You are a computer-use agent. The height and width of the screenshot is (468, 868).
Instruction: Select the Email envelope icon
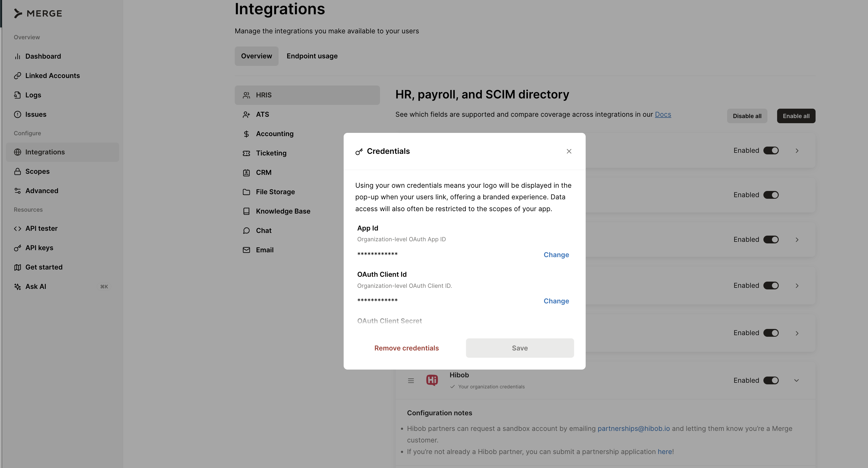tap(246, 250)
